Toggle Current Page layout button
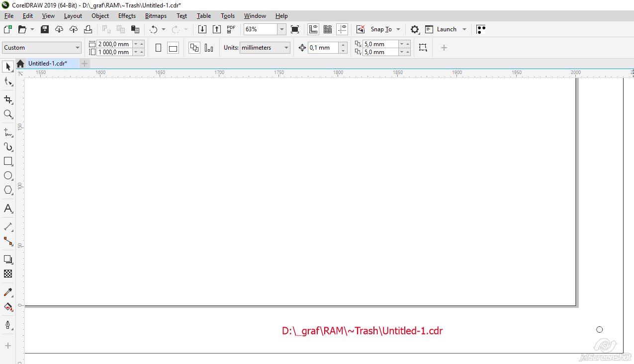Screen dimensions: 634x364 point(209,48)
